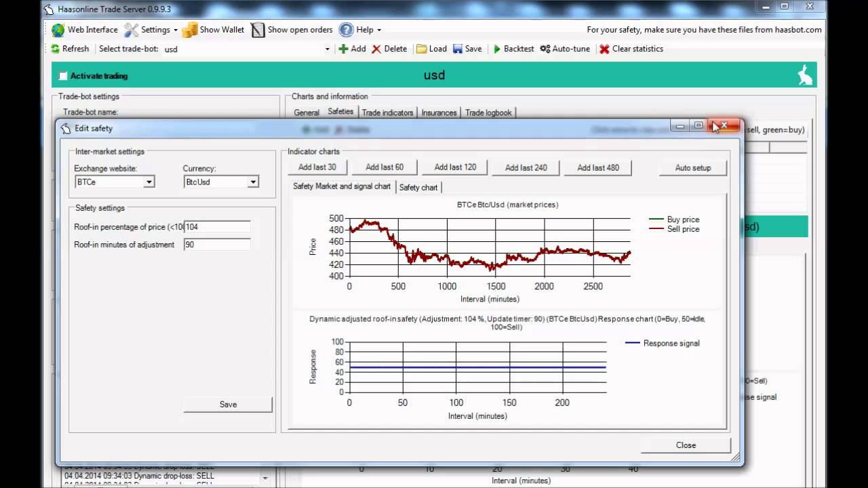Click the Add last 120 button
868x488 pixels.
tap(455, 167)
